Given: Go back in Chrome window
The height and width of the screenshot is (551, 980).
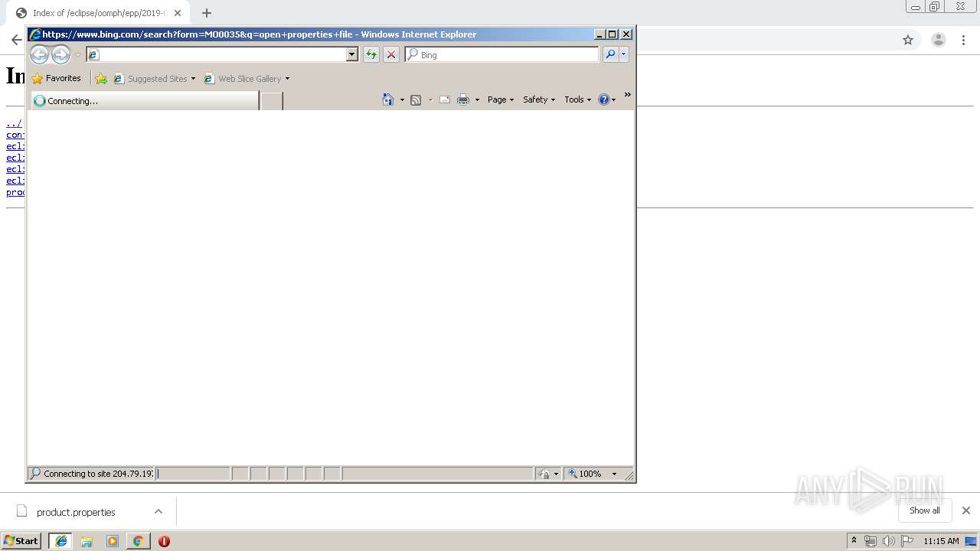Looking at the screenshot, I should [16, 40].
